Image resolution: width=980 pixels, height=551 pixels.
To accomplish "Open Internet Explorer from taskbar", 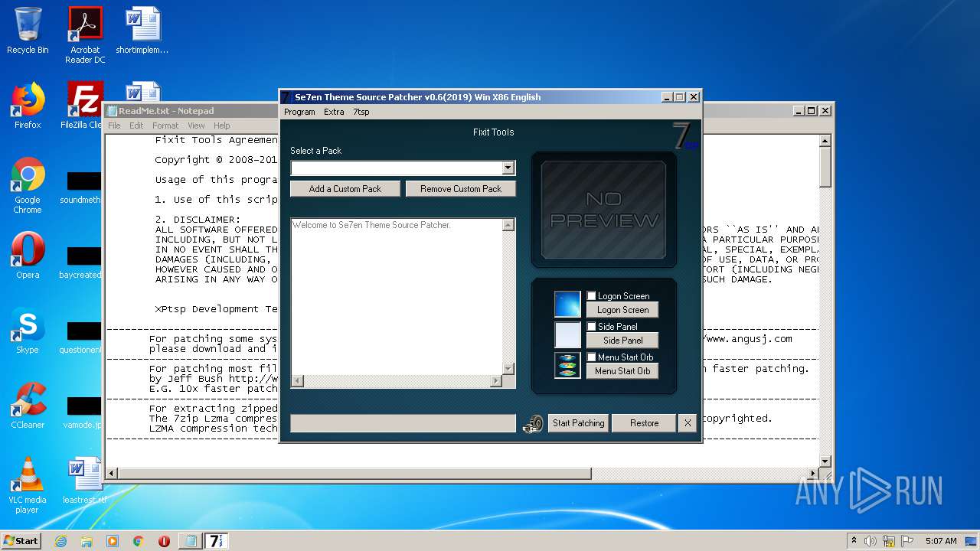I will click(60, 541).
